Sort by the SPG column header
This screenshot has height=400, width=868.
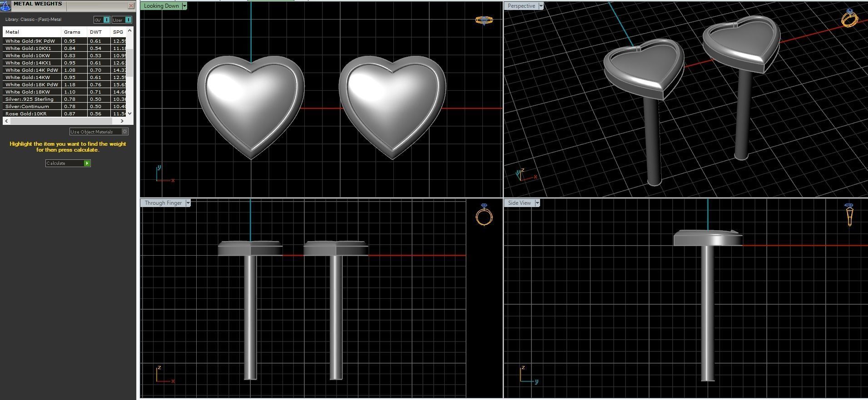pos(119,32)
